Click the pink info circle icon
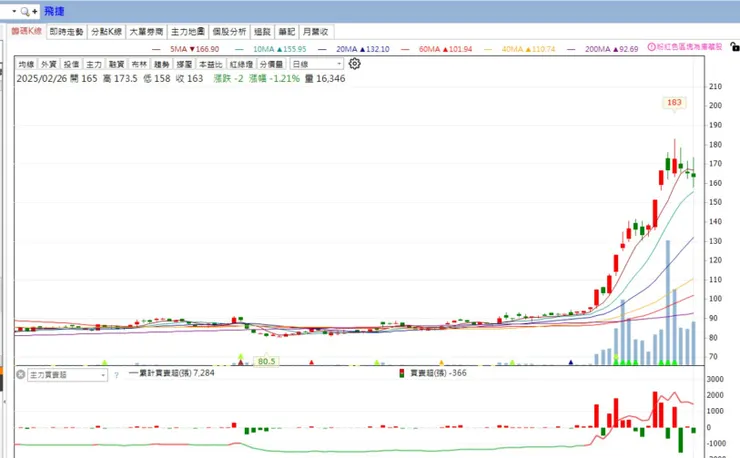The image size is (740, 458). pos(652,47)
